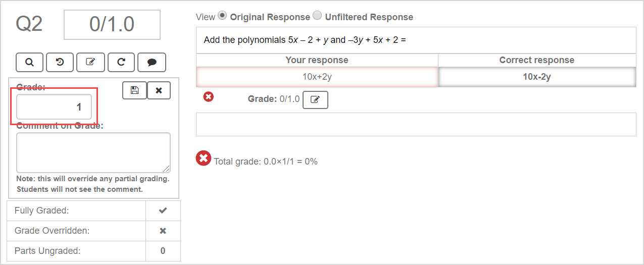The width and height of the screenshot is (644, 265).
Task: Click the 10x-2y correct response cell
Action: (x=536, y=77)
